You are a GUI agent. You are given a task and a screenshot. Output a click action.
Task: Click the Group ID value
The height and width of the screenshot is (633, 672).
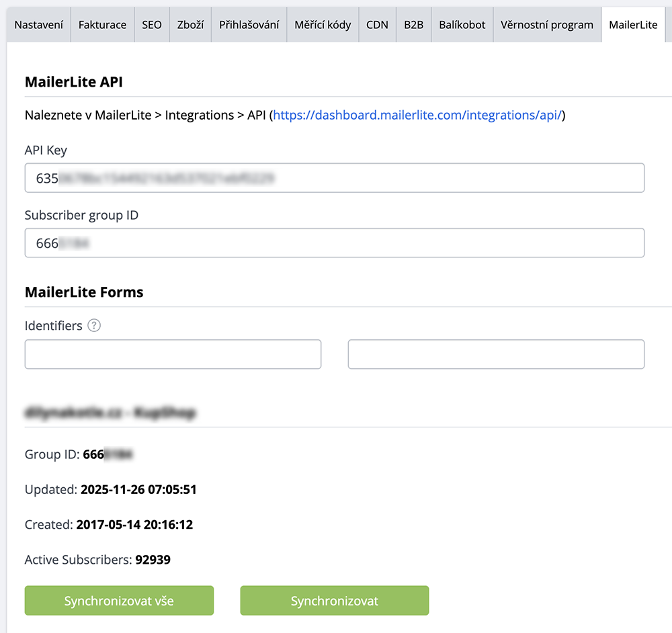click(x=108, y=454)
